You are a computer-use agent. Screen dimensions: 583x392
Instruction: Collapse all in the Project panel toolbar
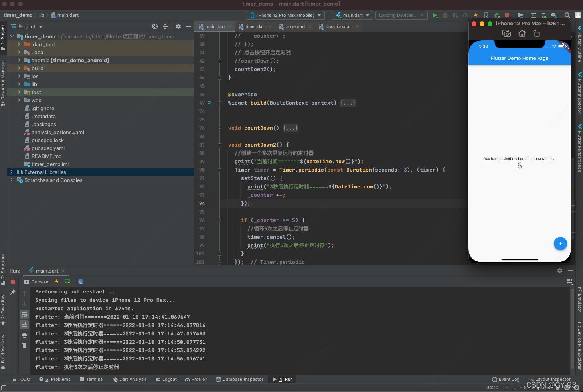tap(165, 26)
